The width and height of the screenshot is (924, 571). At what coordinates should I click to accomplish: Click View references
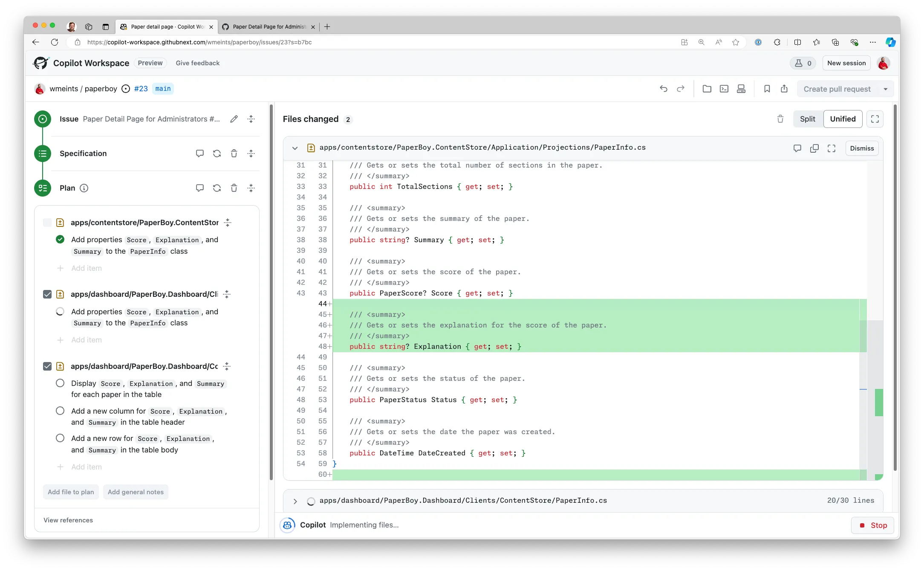coord(68,520)
